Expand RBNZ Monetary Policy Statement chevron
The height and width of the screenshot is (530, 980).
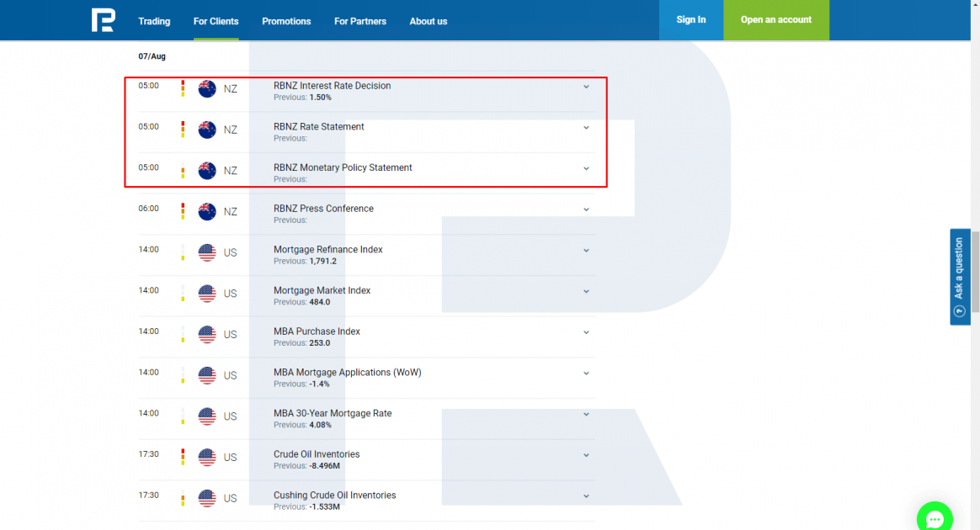(x=586, y=168)
